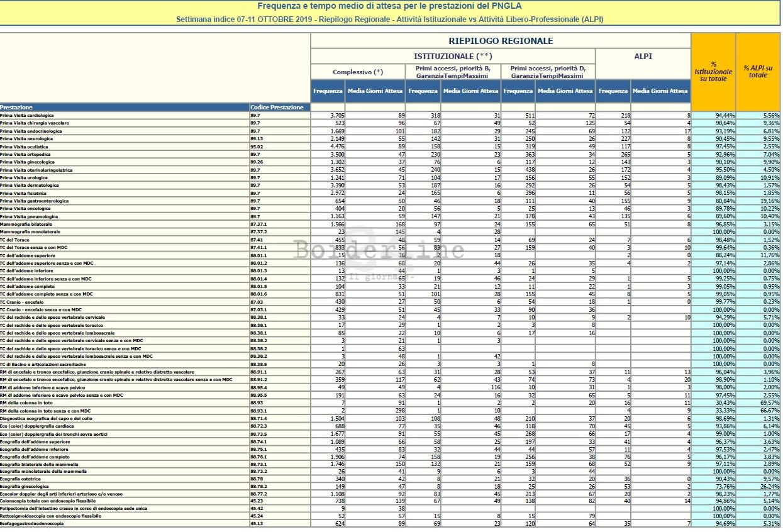Click the "RIEPILOGO REGIONALE" header cell
This screenshot has height=532, width=783.
click(501, 41)
